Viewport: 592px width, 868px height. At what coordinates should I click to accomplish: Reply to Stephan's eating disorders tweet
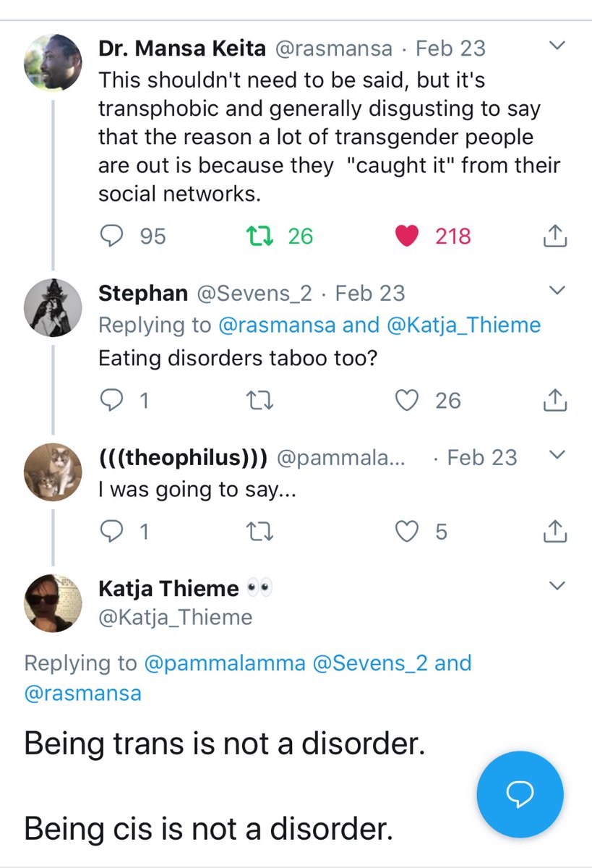113,400
